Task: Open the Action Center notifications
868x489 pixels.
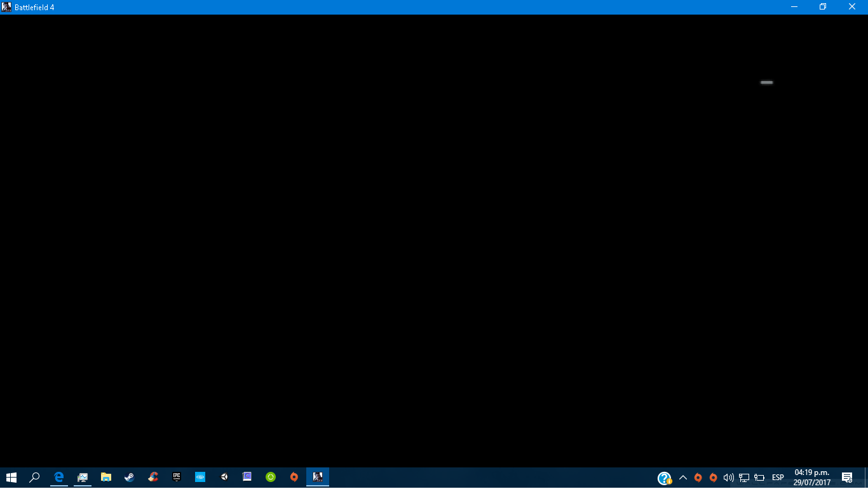Action: [x=847, y=478]
